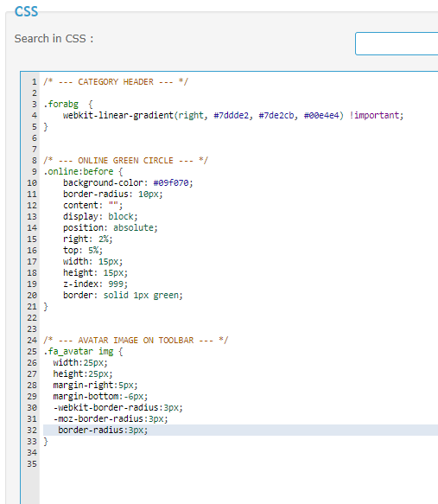Screen dimensions: 438x504
Task: Click color value #7ddde2 in gradient
Action: point(232,115)
